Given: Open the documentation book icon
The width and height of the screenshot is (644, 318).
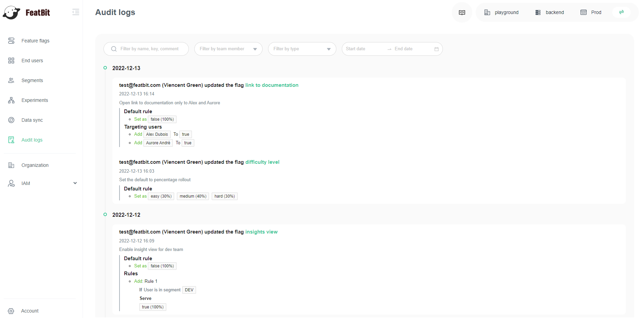Looking at the screenshot, I should coord(462,13).
